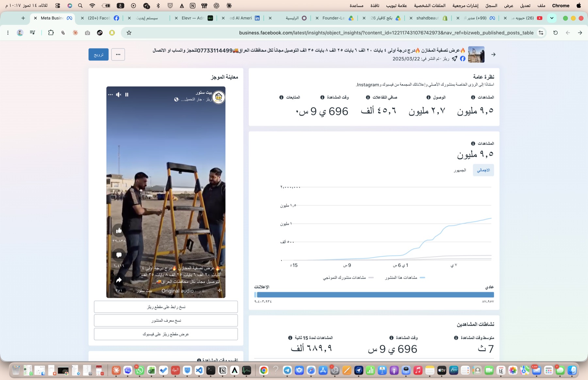Image resolution: width=588 pixels, height=380 pixels.
Task: Select the الإجمالي views toggle
Action: (483, 170)
